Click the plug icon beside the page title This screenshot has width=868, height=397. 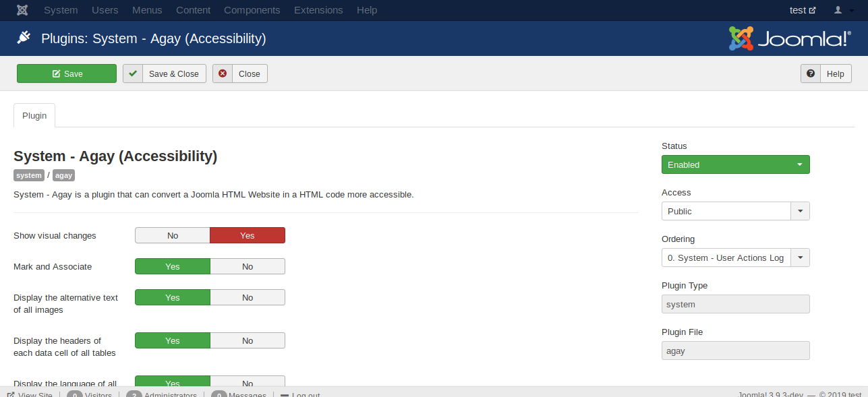click(23, 38)
